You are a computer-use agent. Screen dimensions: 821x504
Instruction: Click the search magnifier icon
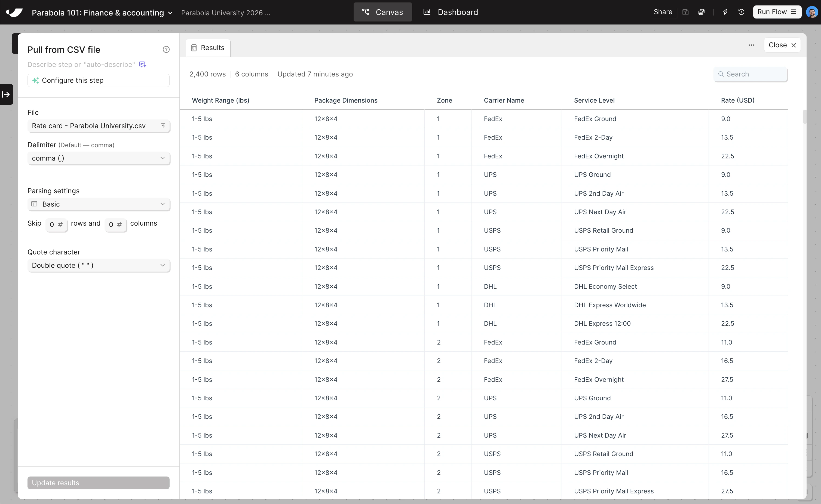[721, 74]
